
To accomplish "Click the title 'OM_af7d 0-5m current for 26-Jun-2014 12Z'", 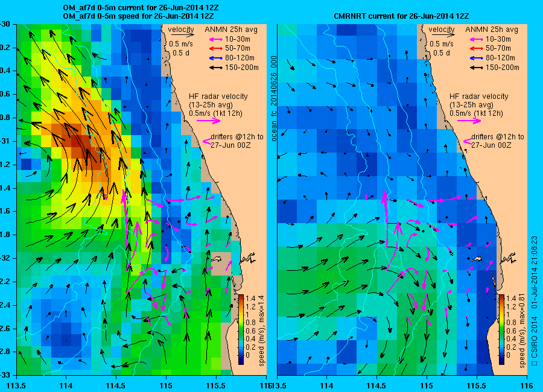I will pyautogui.click(x=141, y=8).
